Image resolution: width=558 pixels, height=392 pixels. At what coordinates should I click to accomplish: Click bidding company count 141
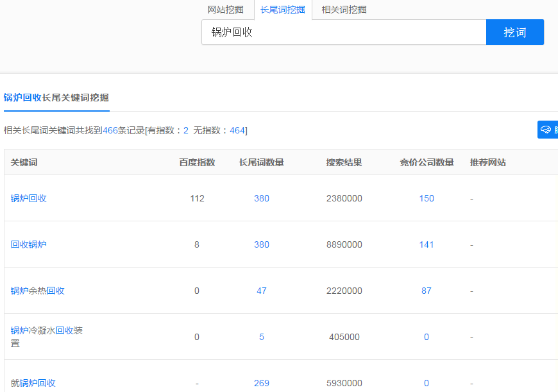click(x=427, y=244)
